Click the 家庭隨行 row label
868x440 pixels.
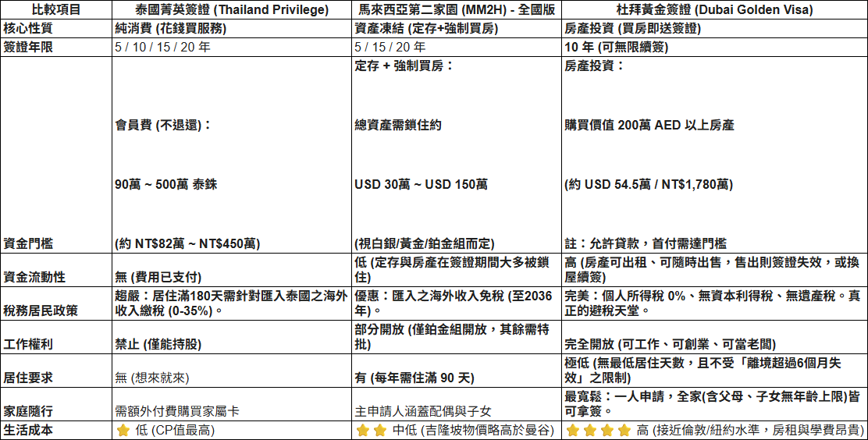tap(27, 411)
